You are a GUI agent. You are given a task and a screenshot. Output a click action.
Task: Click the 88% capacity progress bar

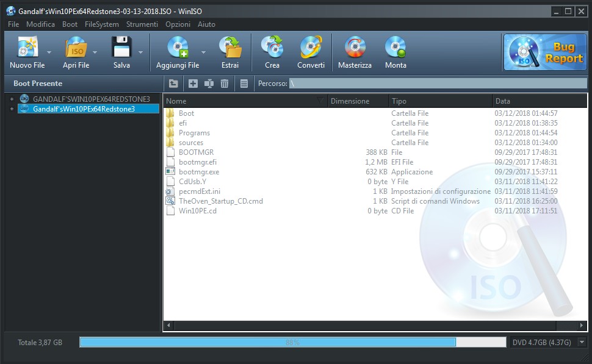tap(292, 342)
